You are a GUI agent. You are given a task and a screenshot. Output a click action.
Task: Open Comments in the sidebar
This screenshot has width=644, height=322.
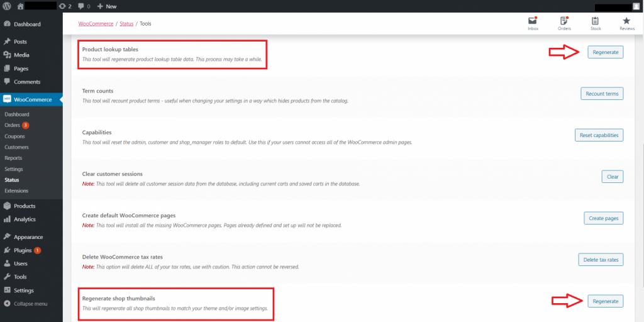click(x=31, y=82)
